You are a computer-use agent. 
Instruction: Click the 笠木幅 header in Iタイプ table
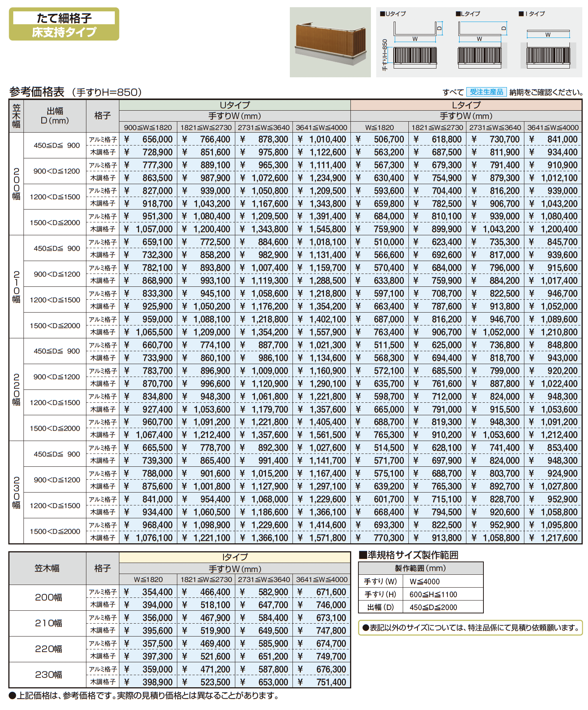coord(47,568)
